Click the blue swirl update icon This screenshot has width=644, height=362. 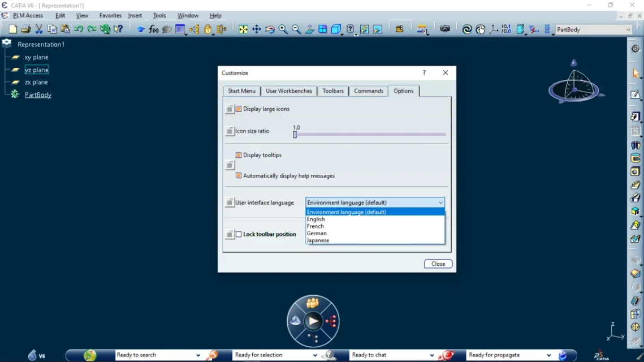[467, 29]
